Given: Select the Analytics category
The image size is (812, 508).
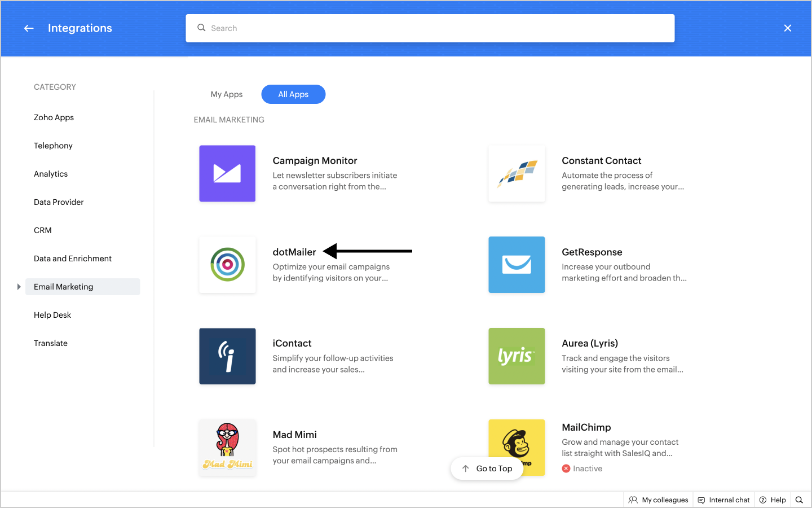Looking at the screenshot, I should tap(51, 174).
